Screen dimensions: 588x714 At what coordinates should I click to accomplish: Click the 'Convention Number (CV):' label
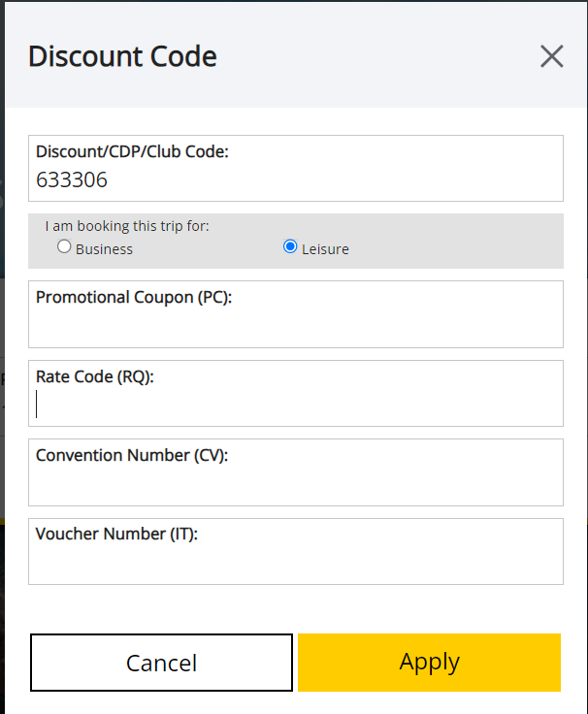(x=132, y=455)
